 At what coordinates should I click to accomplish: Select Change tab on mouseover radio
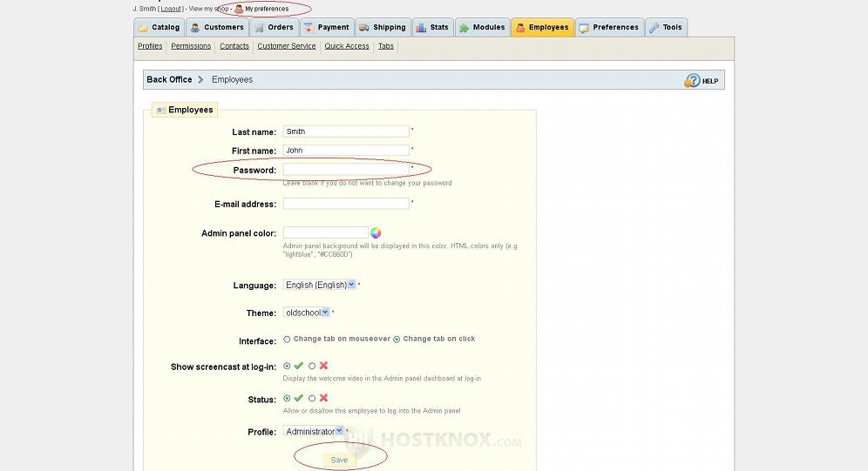click(288, 340)
